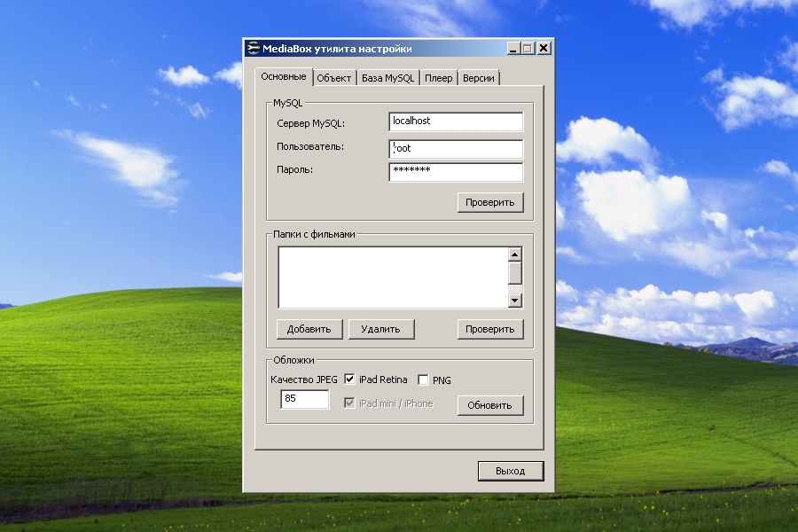Screen dimensions: 798x532
Task: Select the Пользователь text field
Action: point(456,149)
